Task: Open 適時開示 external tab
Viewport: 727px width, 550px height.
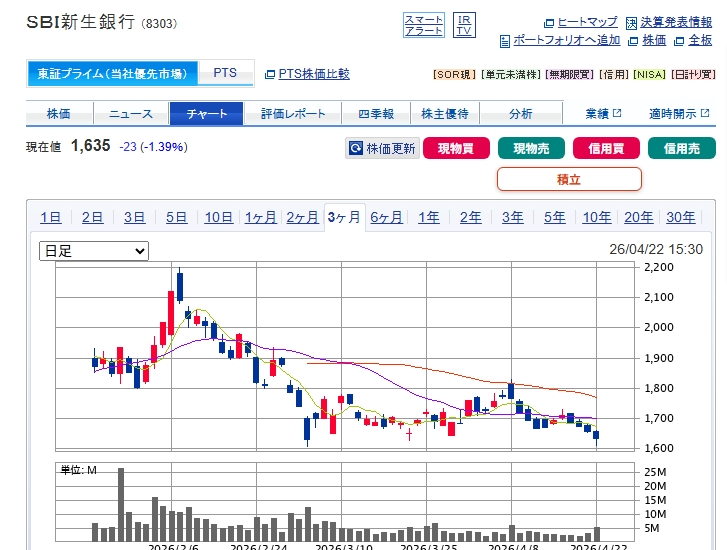Action: [676, 113]
